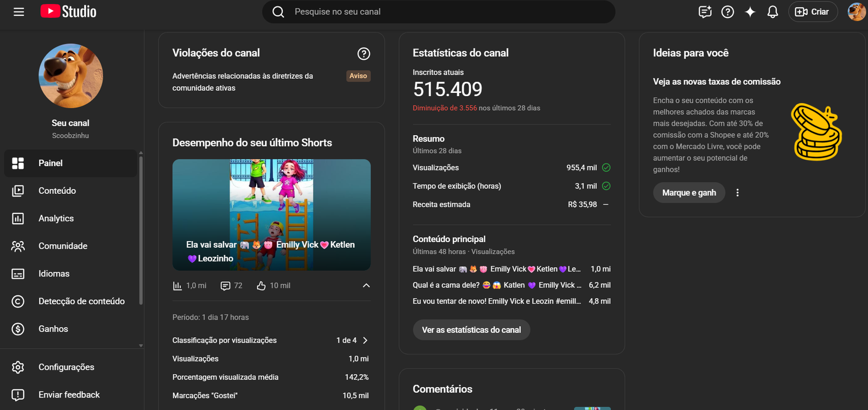Click the views bar chart icon under Shorts

tap(177, 286)
